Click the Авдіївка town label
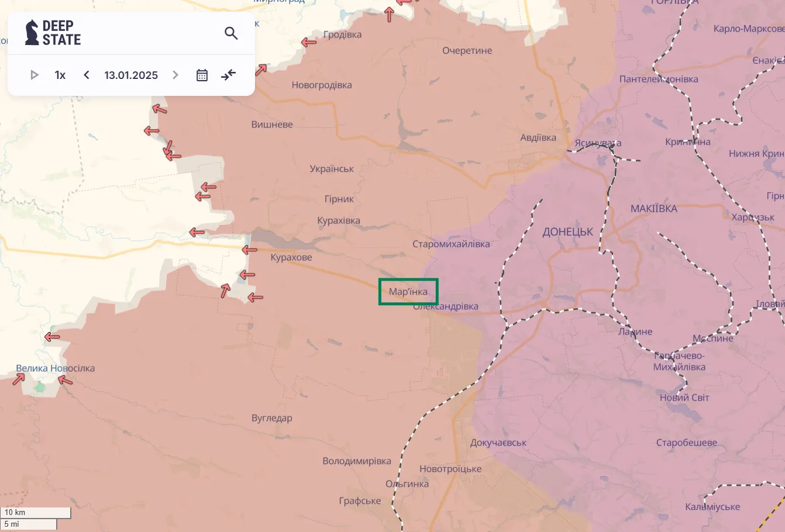785x532 pixels. click(538, 138)
